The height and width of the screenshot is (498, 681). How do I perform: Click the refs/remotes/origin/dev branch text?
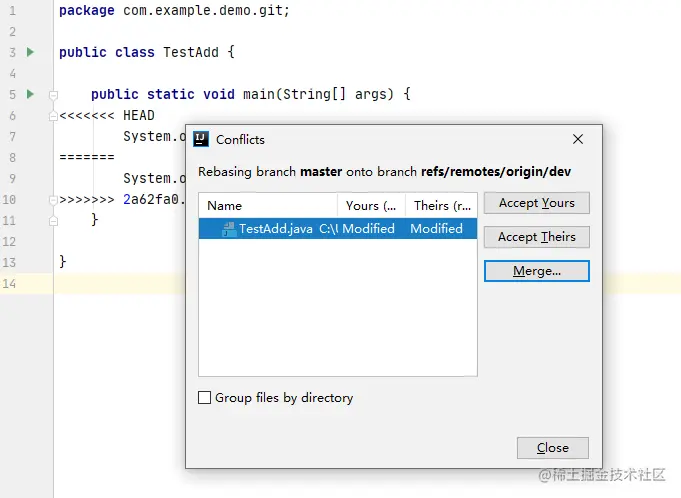(x=496, y=171)
